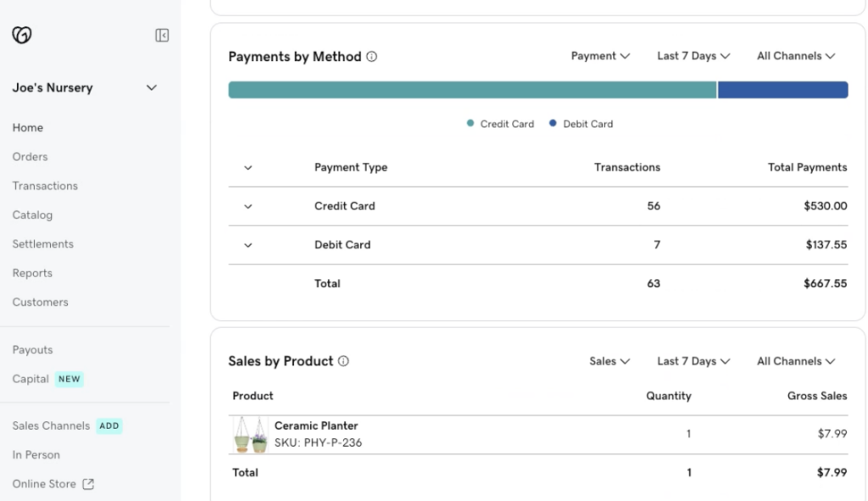Click the NEW badge next to Capital

(68, 379)
